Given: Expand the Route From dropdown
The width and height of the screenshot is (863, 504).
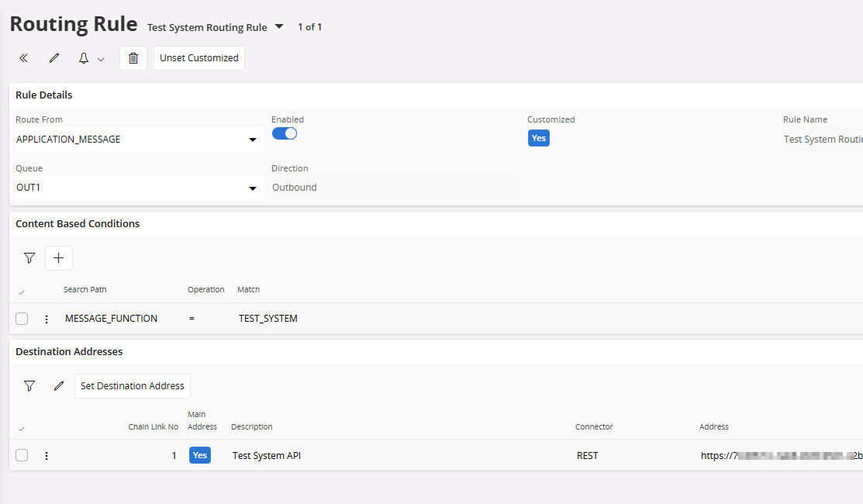Looking at the screenshot, I should coord(252,140).
